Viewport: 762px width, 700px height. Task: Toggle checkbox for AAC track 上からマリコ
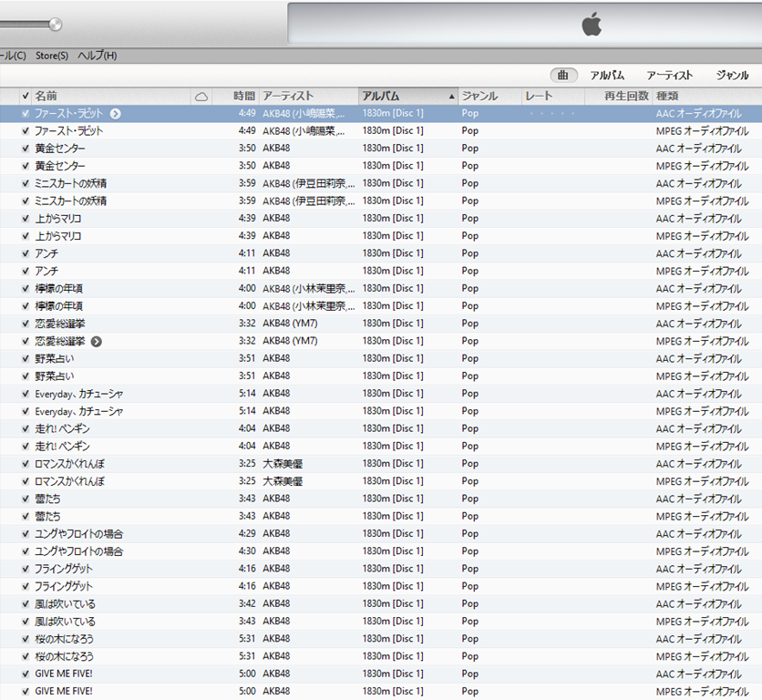(26, 218)
